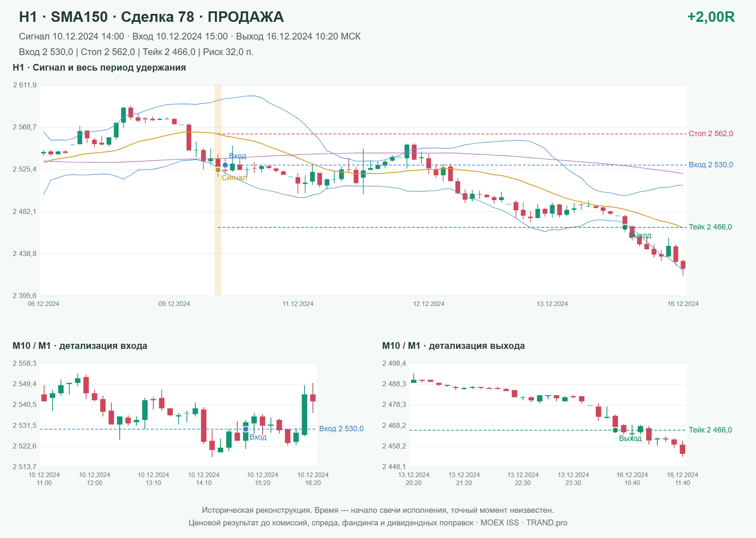Click the H1 date label '16.12.2024'
Screen dimensions: 756x538
(683, 304)
